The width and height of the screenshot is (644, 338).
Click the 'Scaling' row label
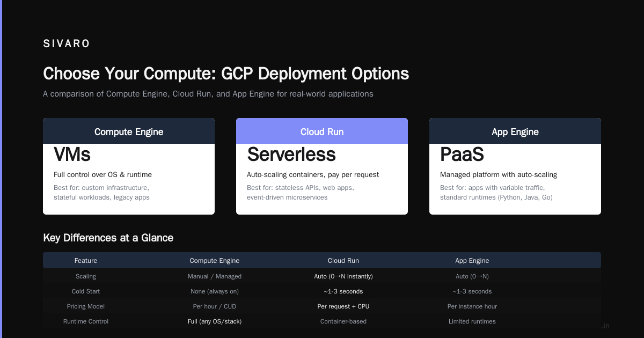click(x=86, y=276)
